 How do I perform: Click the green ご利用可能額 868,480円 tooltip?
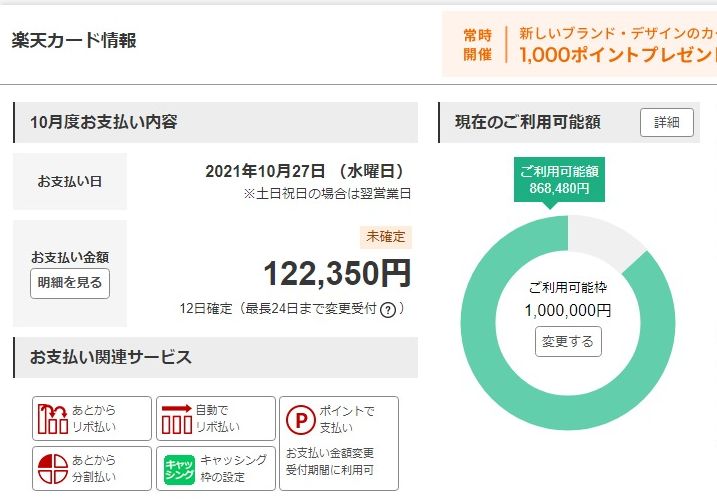tap(559, 180)
